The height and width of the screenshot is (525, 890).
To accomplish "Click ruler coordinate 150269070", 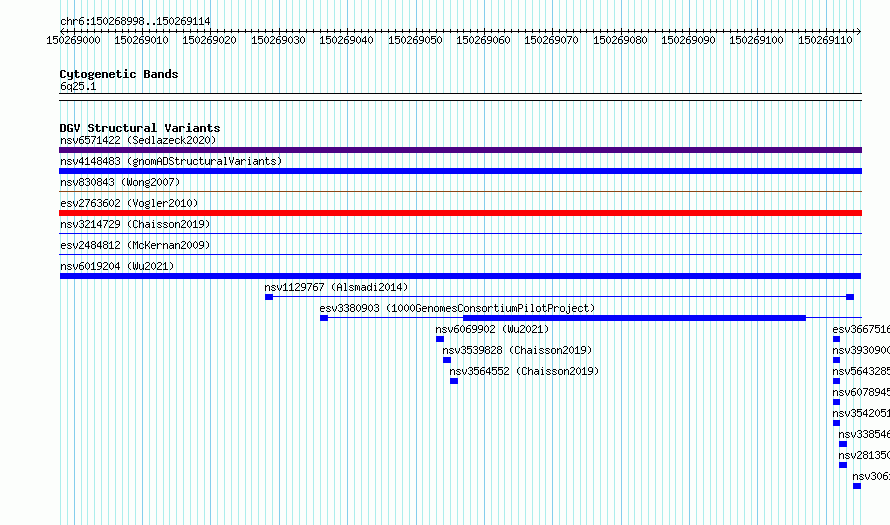I will point(551,40).
